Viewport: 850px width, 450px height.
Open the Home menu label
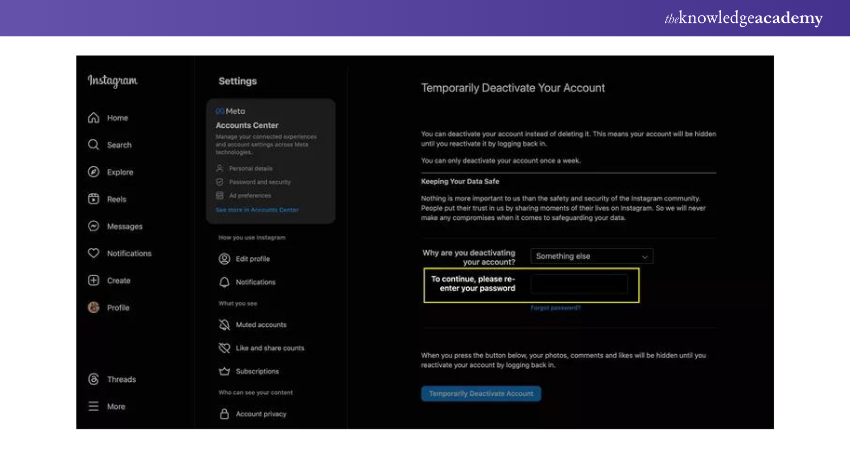(118, 118)
